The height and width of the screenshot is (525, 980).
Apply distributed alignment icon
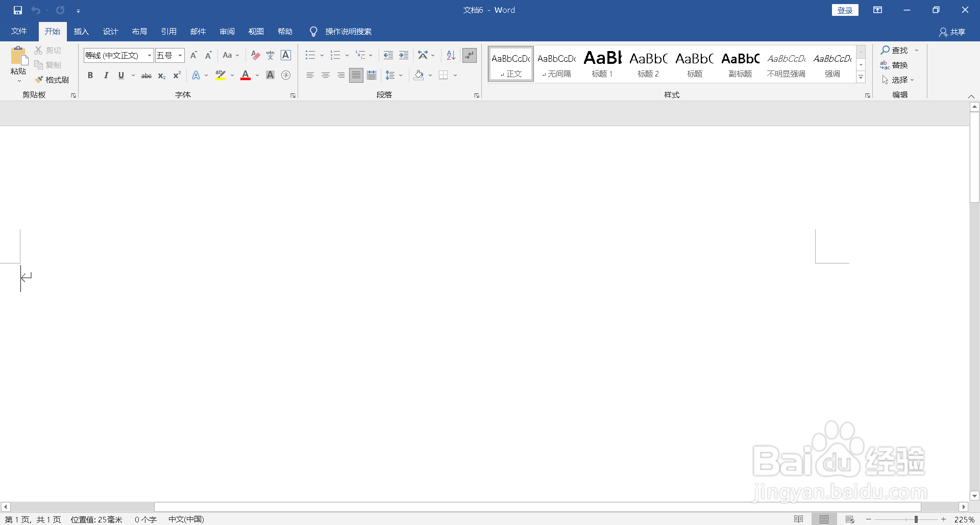372,76
